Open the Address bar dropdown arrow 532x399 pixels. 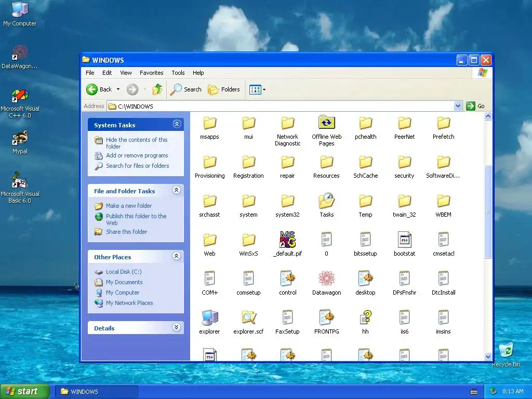pyautogui.click(x=458, y=106)
